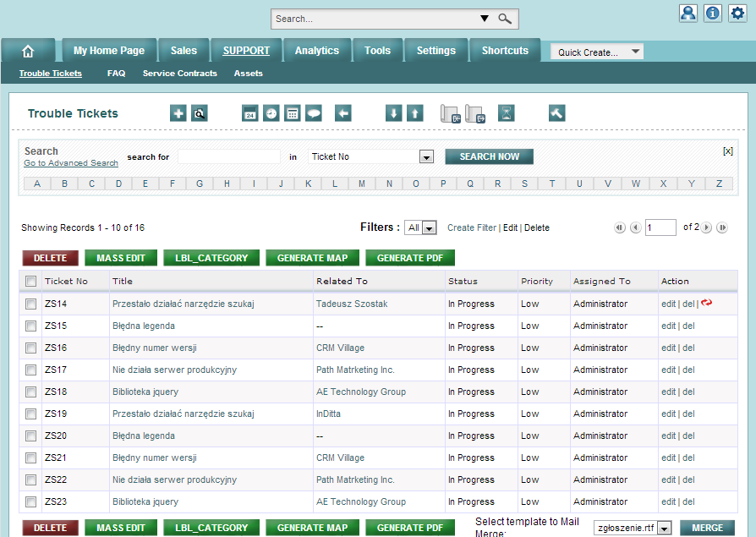Click the scroll icon with inward arrow
The image size is (756, 537).
pos(451,114)
